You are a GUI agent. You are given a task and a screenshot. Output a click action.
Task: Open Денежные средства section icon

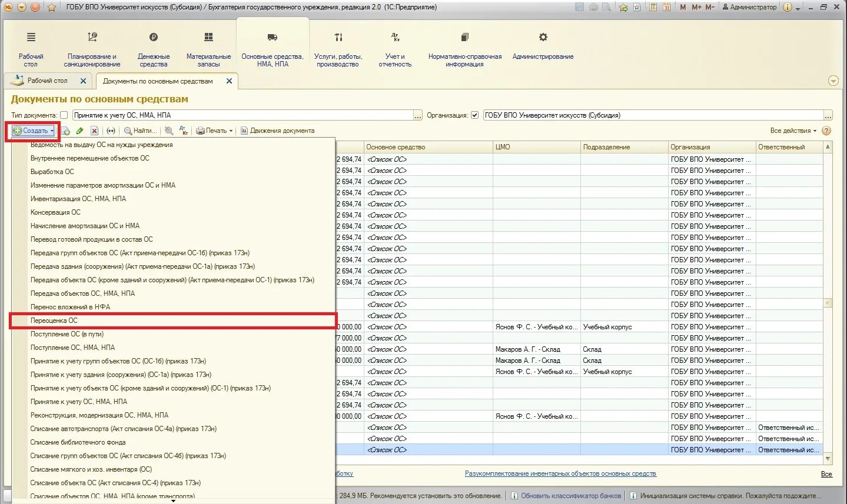(x=154, y=37)
